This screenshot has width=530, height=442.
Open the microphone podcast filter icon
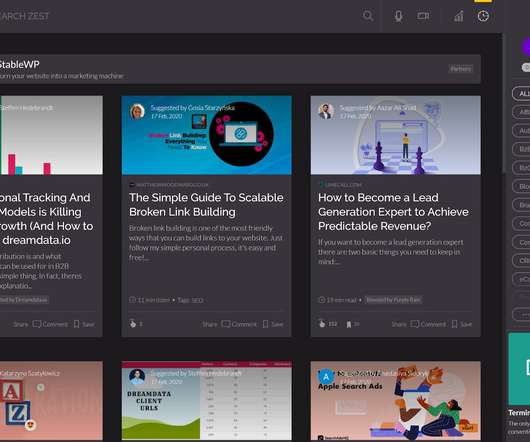[x=399, y=16]
